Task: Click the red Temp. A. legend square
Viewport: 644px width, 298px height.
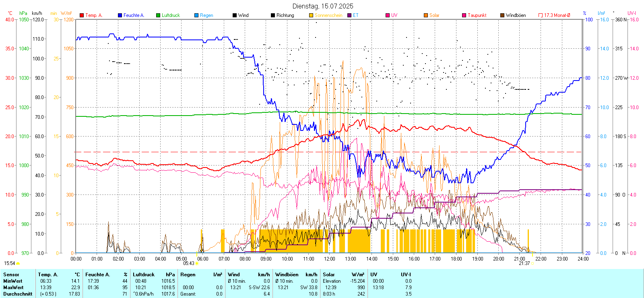Action: pos(82,15)
